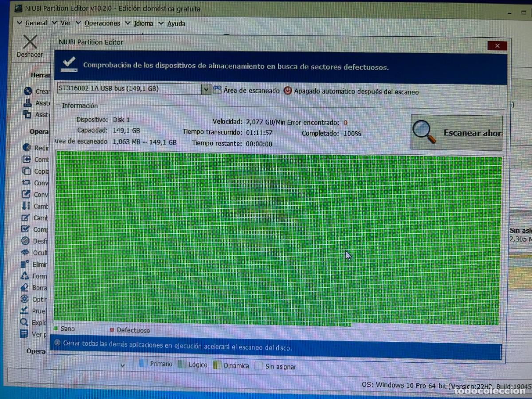Click the Prueb surface test icon
This screenshot has width=532, height=399.
coord(24,311)
